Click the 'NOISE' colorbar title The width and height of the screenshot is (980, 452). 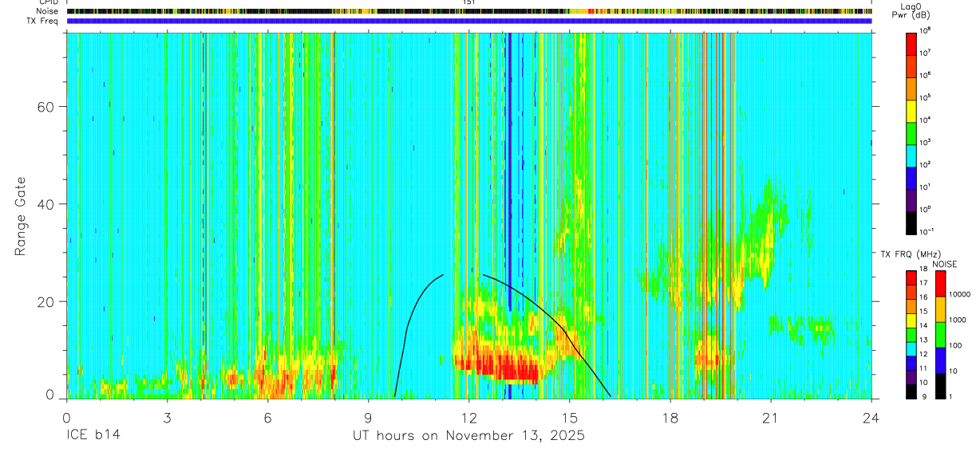pyautogui.click(x=944, y=263)
